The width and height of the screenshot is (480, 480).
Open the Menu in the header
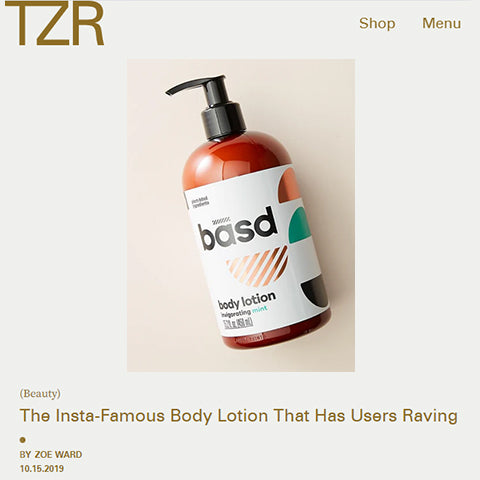click(x=442, y=23)
